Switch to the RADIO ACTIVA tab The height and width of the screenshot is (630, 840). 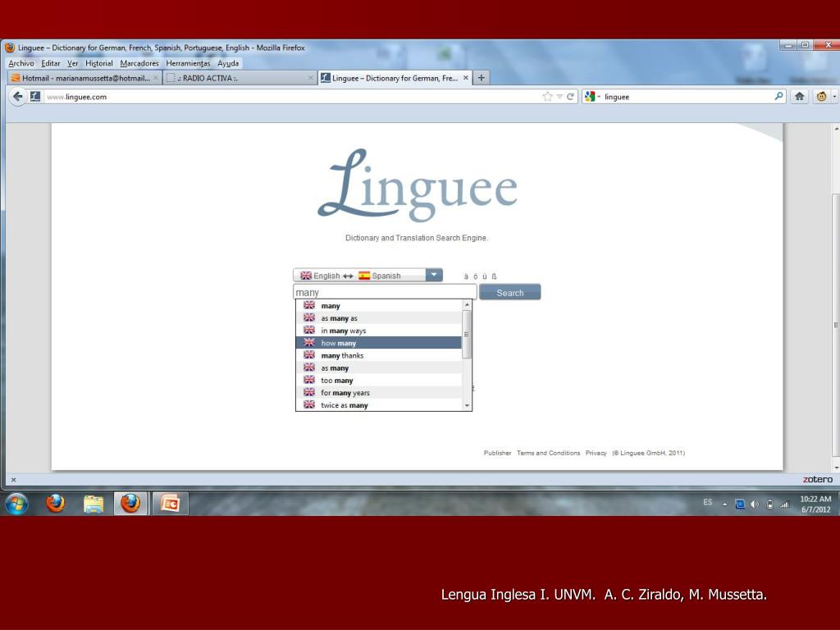click(240, 78)
